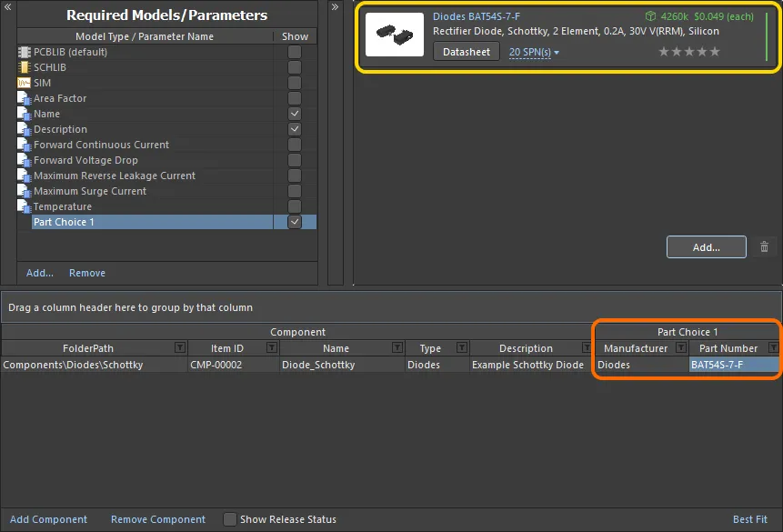Click the Diodes Type cell
The image size is (783, 532).
coord(437,365)
